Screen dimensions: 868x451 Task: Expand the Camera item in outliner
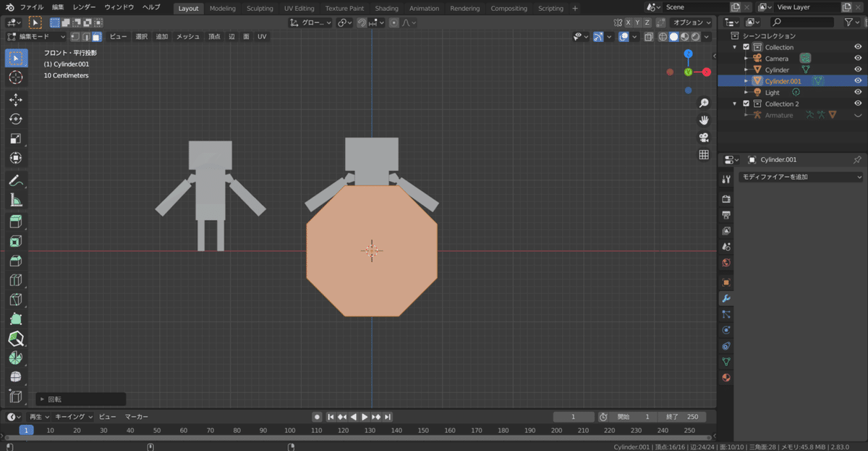(x=746, y=59)
